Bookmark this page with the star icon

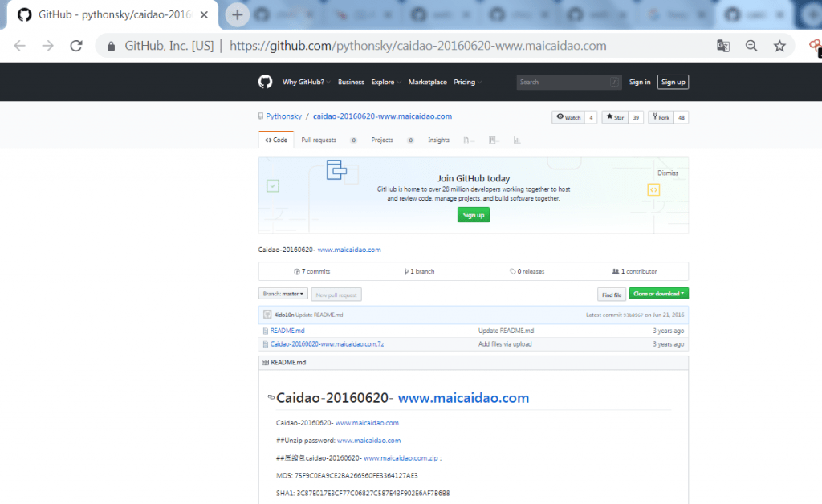pos(779,46)
